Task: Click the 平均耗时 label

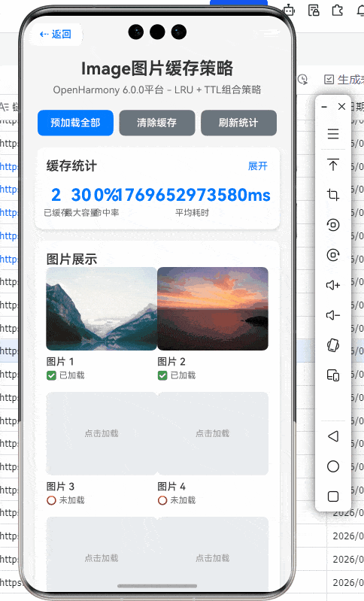Action: 192,213
